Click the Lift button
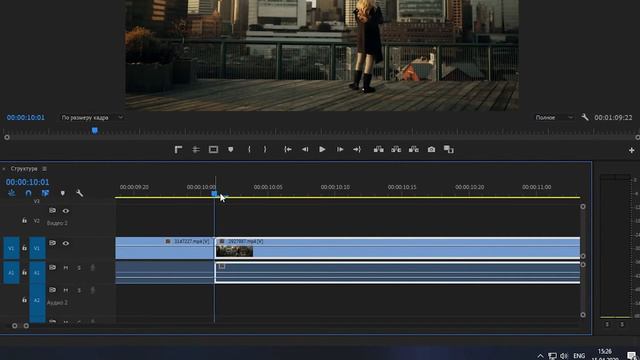Screen dimensions: 640x360 (x=379, y=150)
